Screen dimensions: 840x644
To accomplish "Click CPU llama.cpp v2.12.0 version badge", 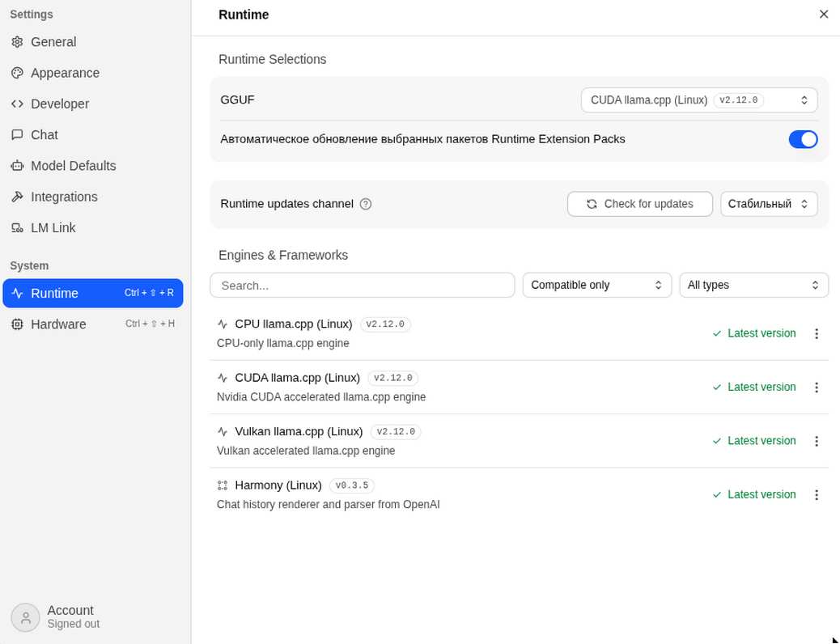I will pyautogui.click(x=385, y=324).
